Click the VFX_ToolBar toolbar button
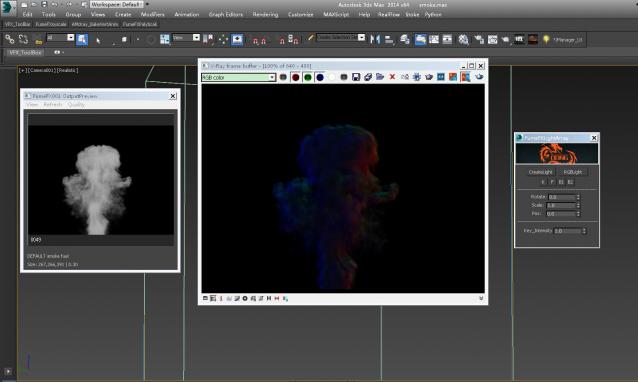638x382 pixels. pyautogui.click(x=17, y=24)
